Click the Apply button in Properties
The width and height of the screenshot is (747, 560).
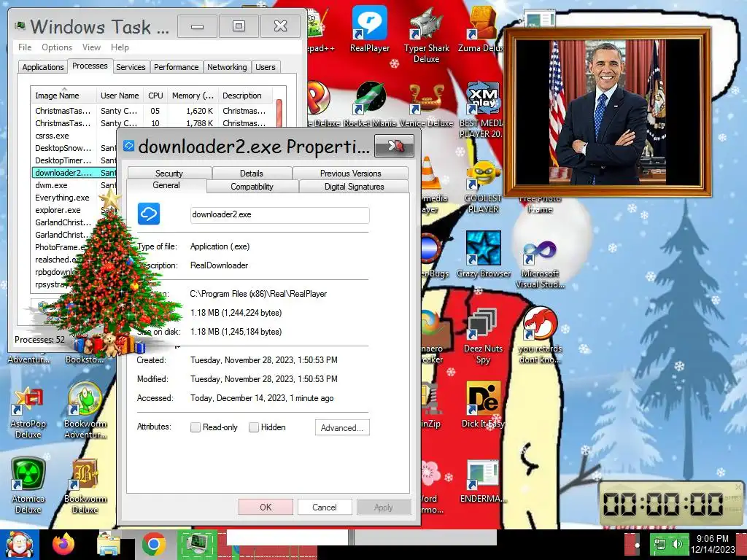click(384, 507)
